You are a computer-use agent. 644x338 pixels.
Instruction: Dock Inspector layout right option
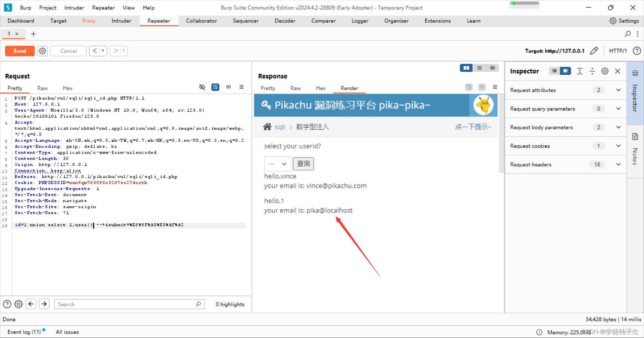(566, 71)
